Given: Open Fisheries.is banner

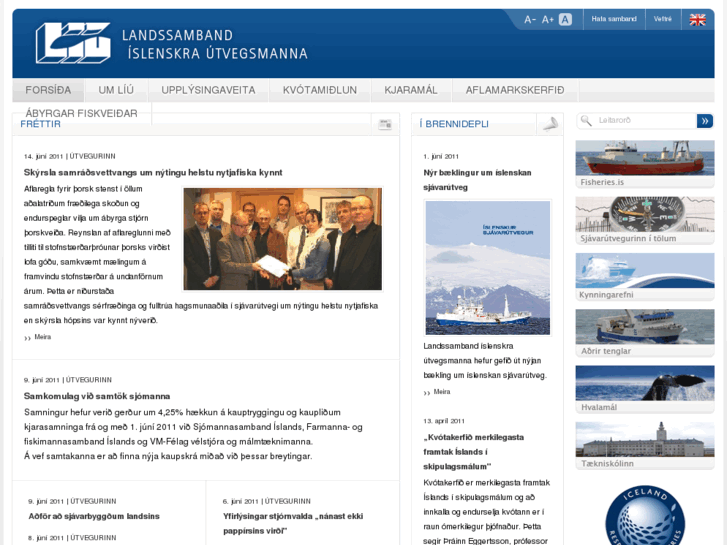Looking at the screenshot, I should [645, 164].
